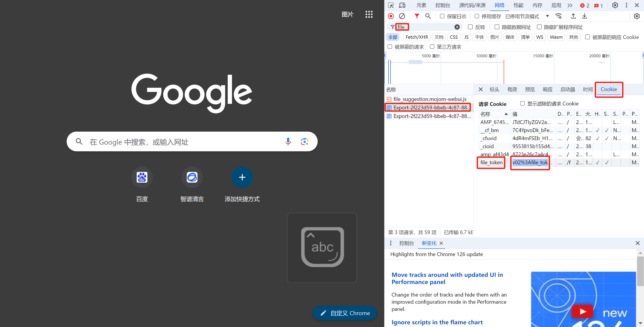Toggle the device toolbar icon
This screenshot has width=644, height=327.
tap(402, 5)
